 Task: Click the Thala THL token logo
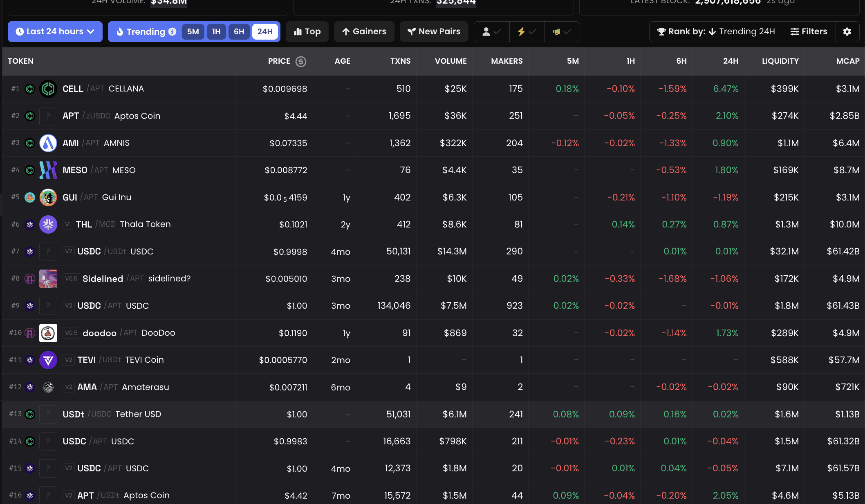(x=48, y=224)
